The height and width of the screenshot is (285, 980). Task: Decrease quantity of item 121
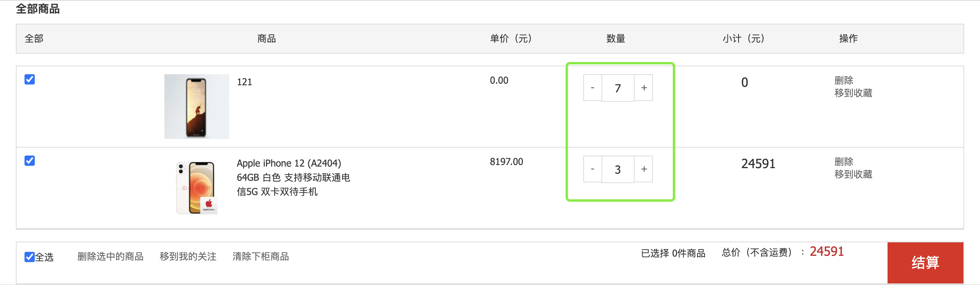pyautogui.click(x=592, y=88)
